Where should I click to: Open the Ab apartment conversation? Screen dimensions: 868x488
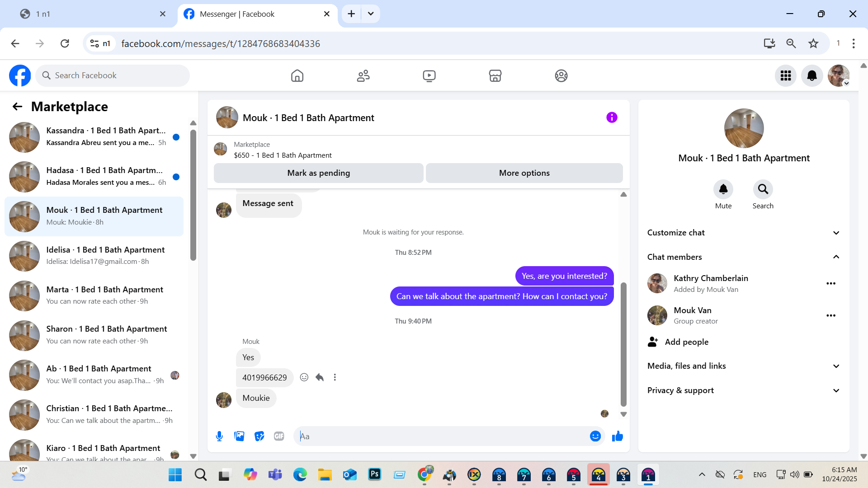pyautogui.click(x=94, y=375)
